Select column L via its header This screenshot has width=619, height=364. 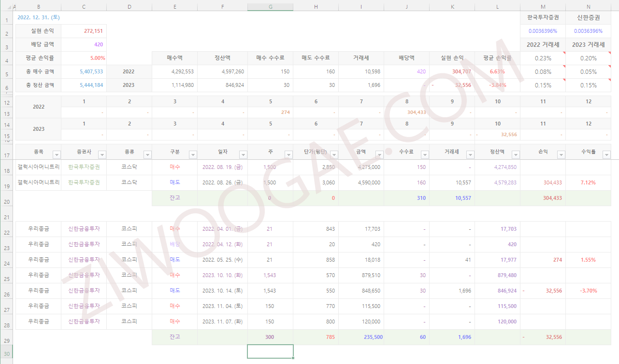click(498, 7)
